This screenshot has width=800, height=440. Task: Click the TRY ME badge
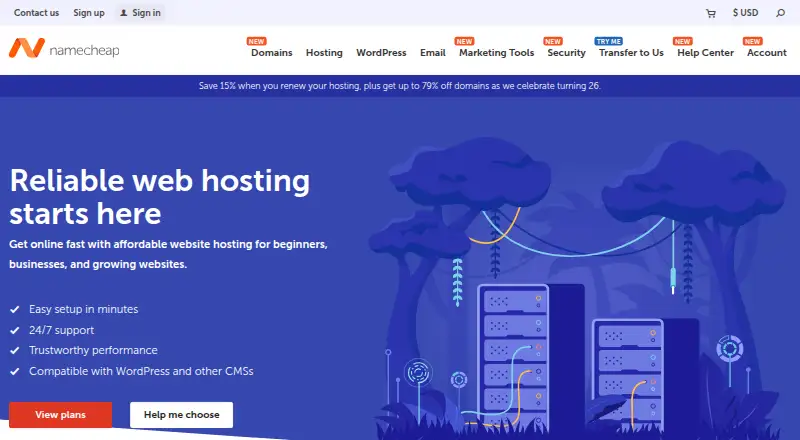tap(609, 41)
